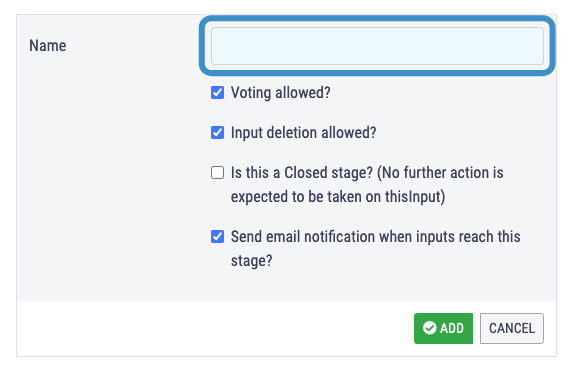573x367 pixels.
Task: Click the Name field label
Action: pyautogui.click(x=48, y=46)
